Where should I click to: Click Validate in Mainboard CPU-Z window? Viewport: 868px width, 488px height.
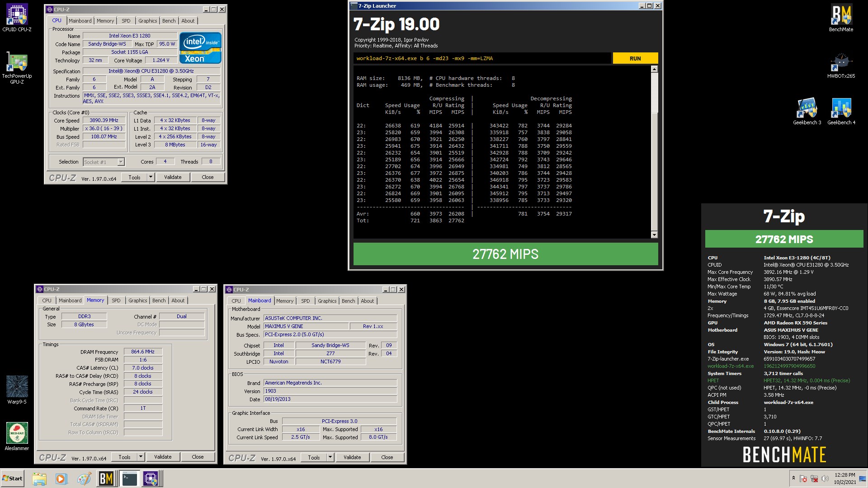click(x=352, y=457)
